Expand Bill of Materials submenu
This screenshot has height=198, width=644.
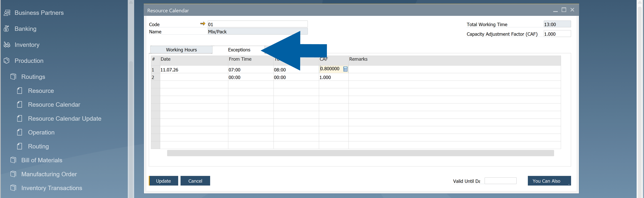[x=42, y=160]
